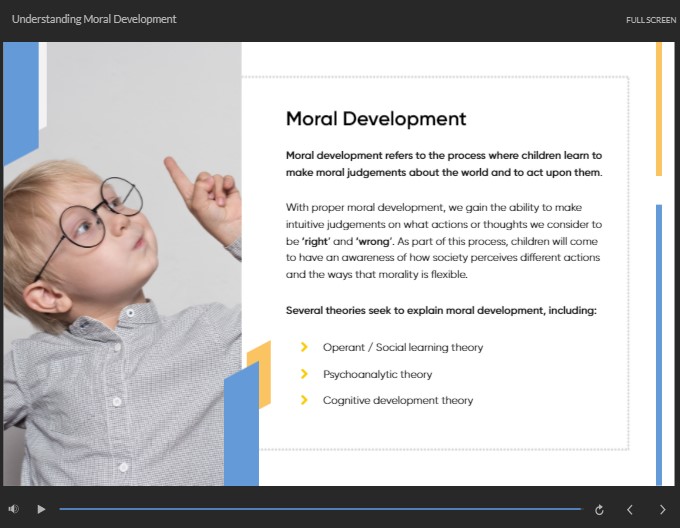Advance to the next slide

tap(662, 510)
